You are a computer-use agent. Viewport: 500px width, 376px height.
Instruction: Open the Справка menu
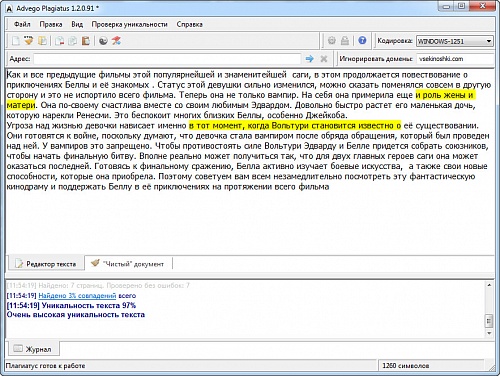point(189,24)
